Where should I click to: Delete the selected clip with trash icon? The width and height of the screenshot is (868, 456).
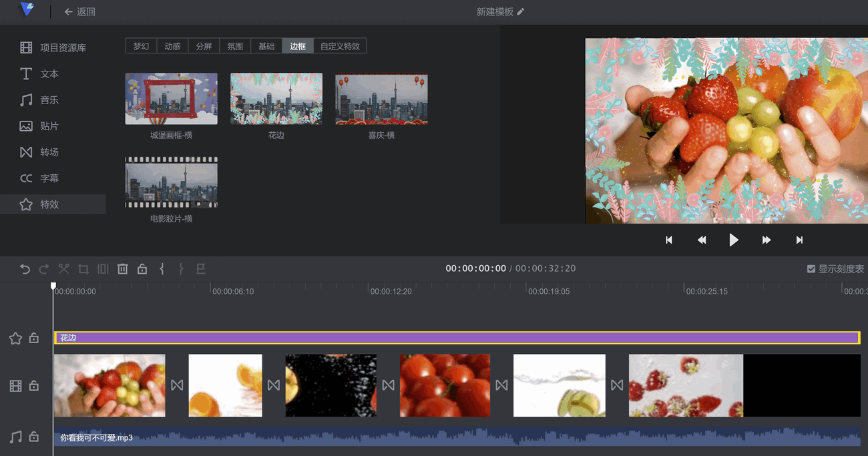tap(123, 269)
